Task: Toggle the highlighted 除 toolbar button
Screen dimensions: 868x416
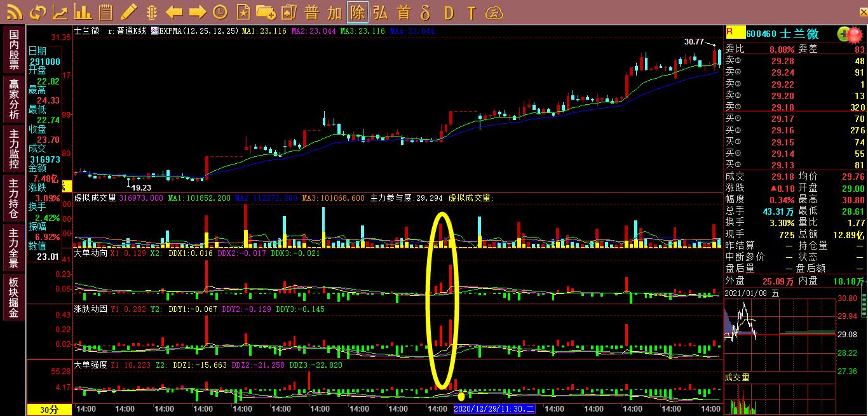Action: pos(358,11)
